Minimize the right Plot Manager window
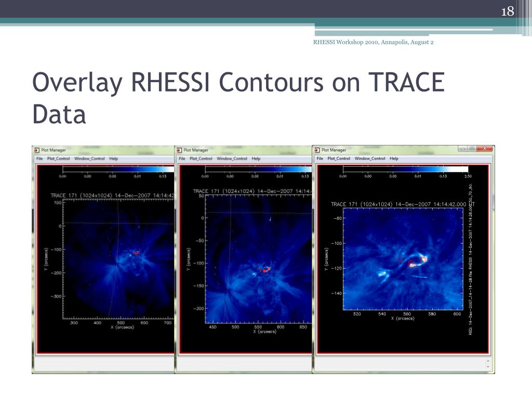 point(462,149)
